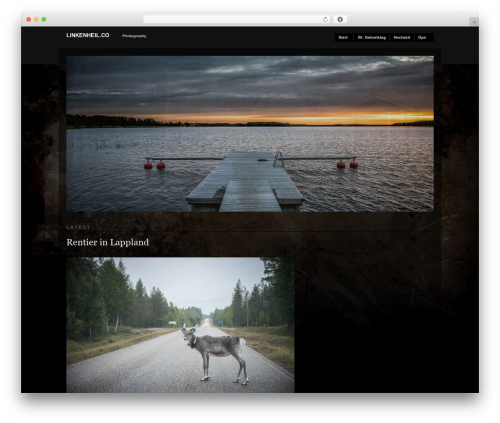The width and height of the screenshot is (500, 423).
Task: Open the Start menu item
Action: coord(343,37)
